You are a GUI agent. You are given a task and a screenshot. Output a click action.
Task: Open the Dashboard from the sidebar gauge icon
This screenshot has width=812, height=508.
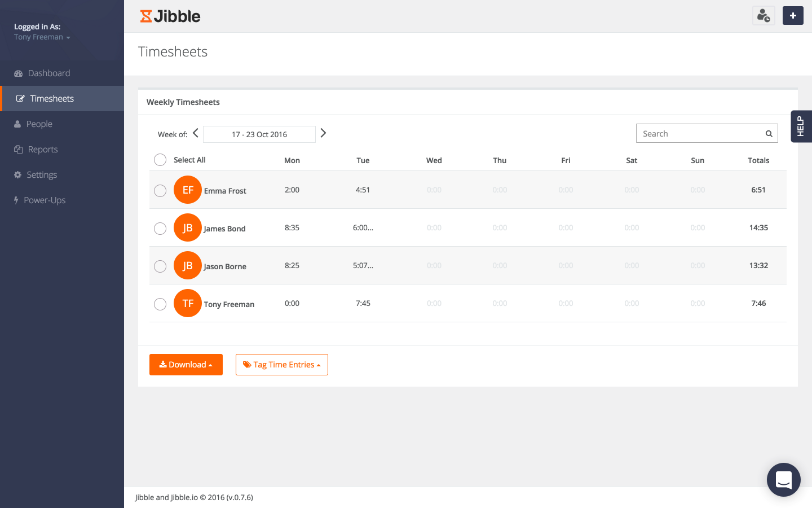click(17, 73)
